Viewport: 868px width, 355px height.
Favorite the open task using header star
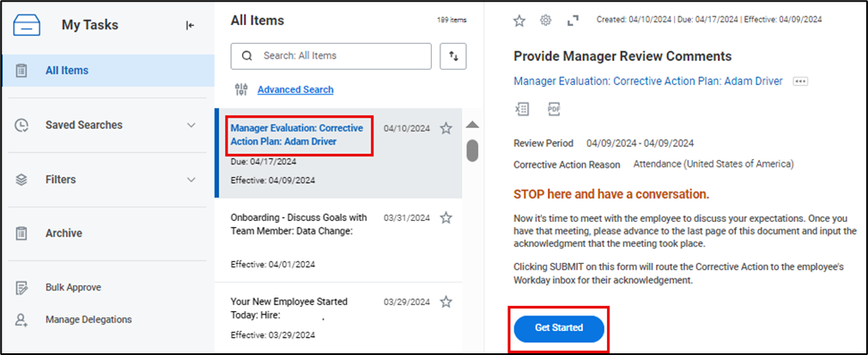point(519,20)
